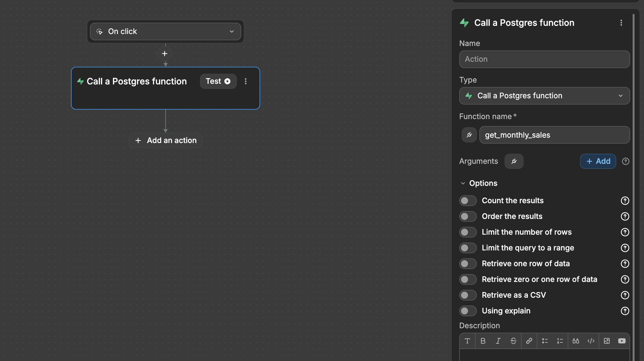Screen dimensions: 644x361
Task: Toggle the Retrieve one row of data switch
Action: click(x=468, y=263)
